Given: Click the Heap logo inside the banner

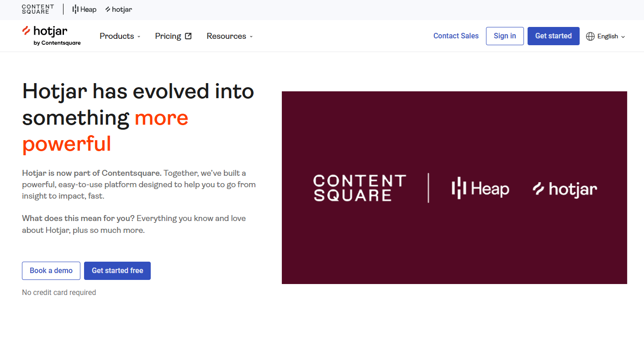Looking at the screenshot, I should coord(480,189).
